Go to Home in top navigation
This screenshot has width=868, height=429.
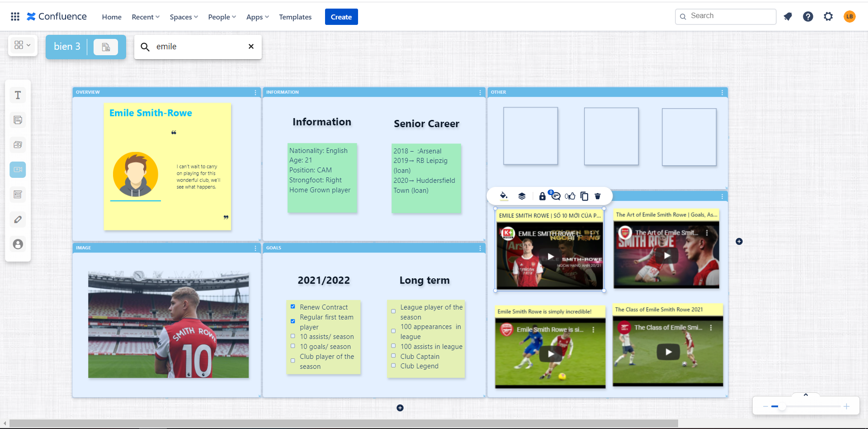[x=112, y=17]
